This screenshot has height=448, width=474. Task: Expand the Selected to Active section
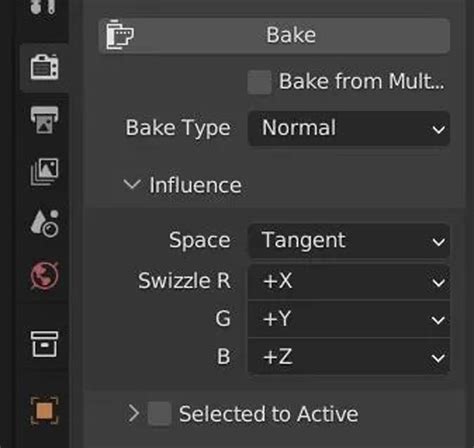pyautogui.click(x=134, y=414)
